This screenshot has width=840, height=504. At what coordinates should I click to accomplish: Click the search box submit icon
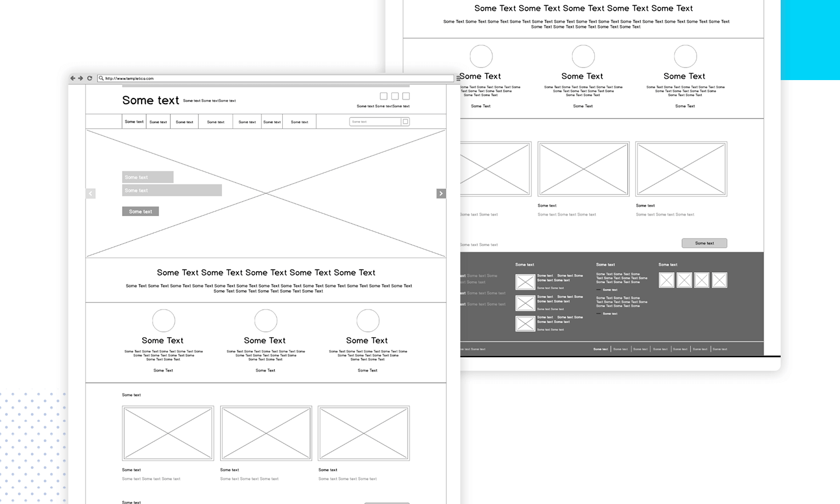coord(405,122)
